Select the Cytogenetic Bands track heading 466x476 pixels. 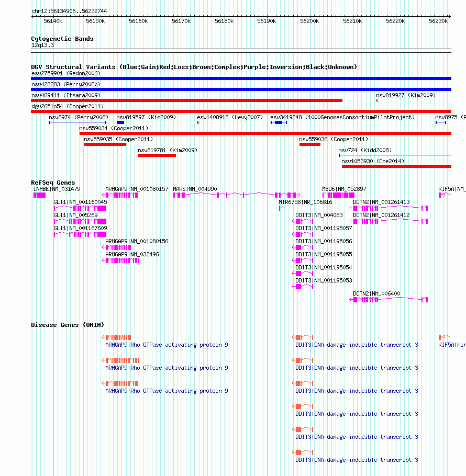(62, 39)
